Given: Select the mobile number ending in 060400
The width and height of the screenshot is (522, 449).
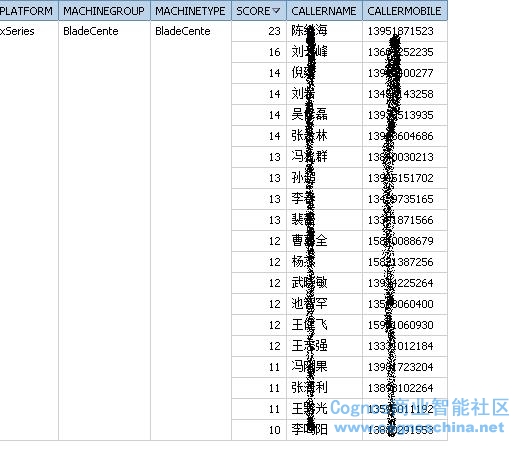Looking at the screenshot, I should point(400,304).
